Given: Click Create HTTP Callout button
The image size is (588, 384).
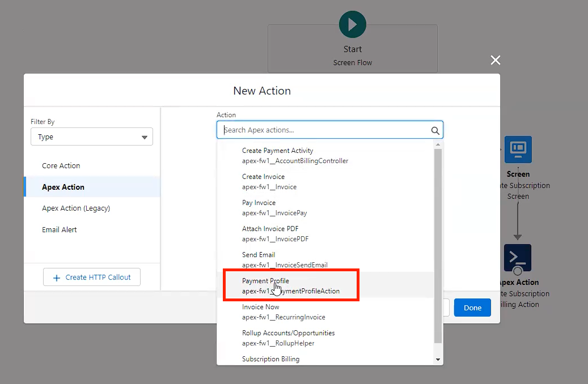Looking at the screenshot, I should (92, 278).
